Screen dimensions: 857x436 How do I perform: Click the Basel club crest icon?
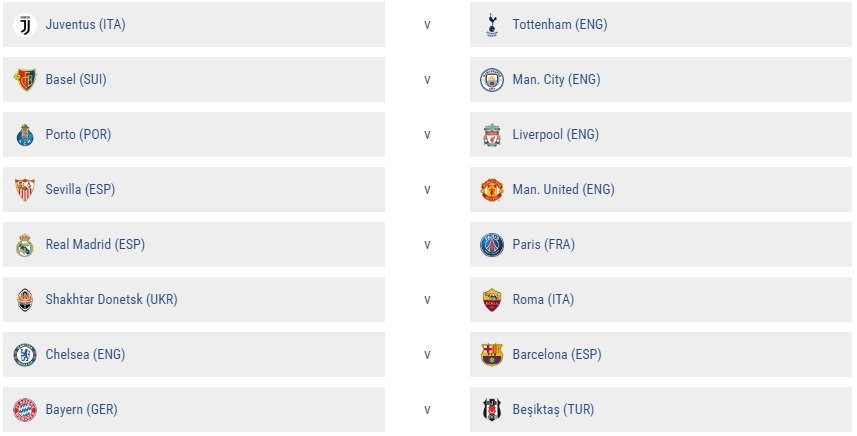pos(25,80)
